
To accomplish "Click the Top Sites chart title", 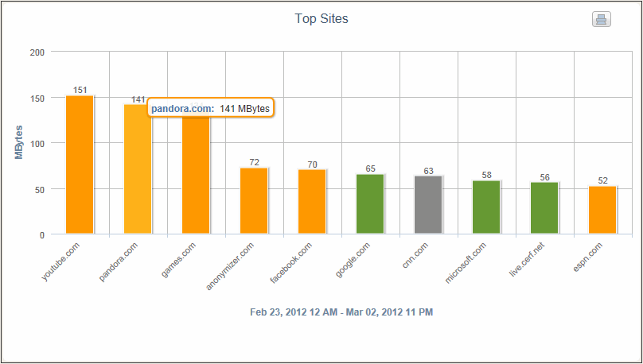I will [x=321, y=18].
